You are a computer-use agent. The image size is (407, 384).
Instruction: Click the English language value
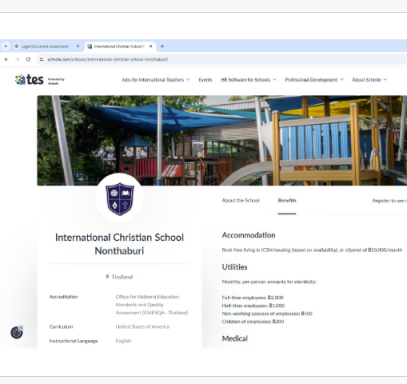tap(123, 341)
